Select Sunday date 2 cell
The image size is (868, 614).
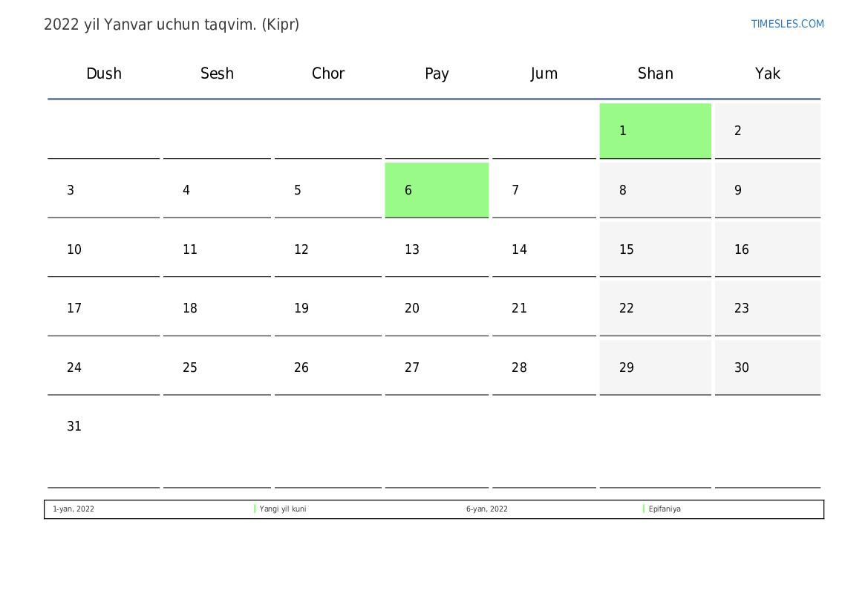(x=767, y=131)
